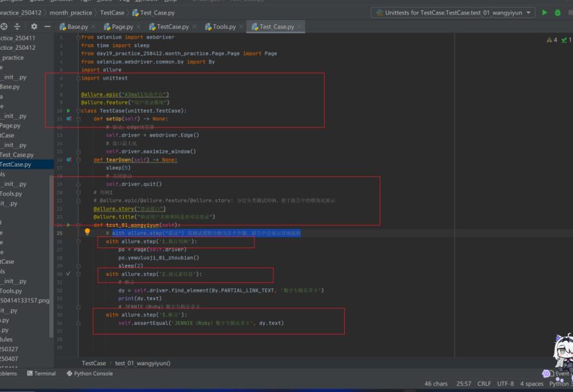Click the override gutter icon beside setUp
The height and width of the screenshot is (392, 573).
(68, 118)
